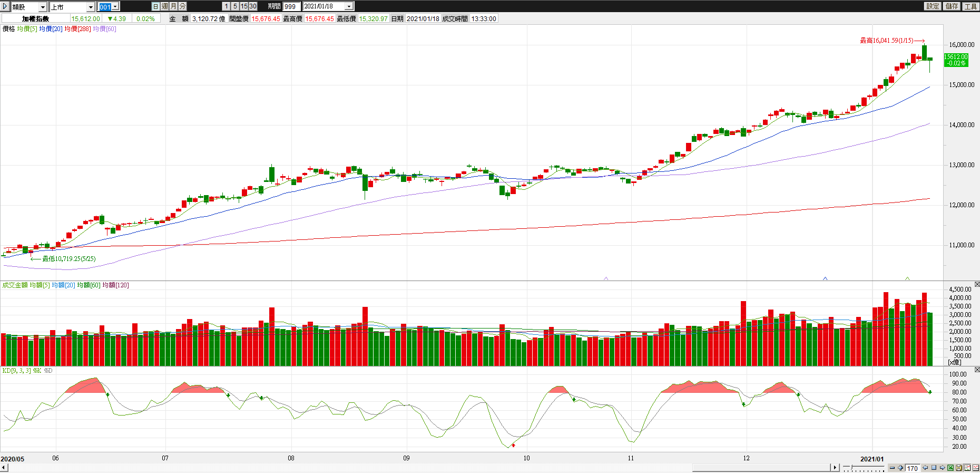The height and width of the screenshot is (473, 980).
Task: Select the 15-minute interval button
Action: coord(244,6)
